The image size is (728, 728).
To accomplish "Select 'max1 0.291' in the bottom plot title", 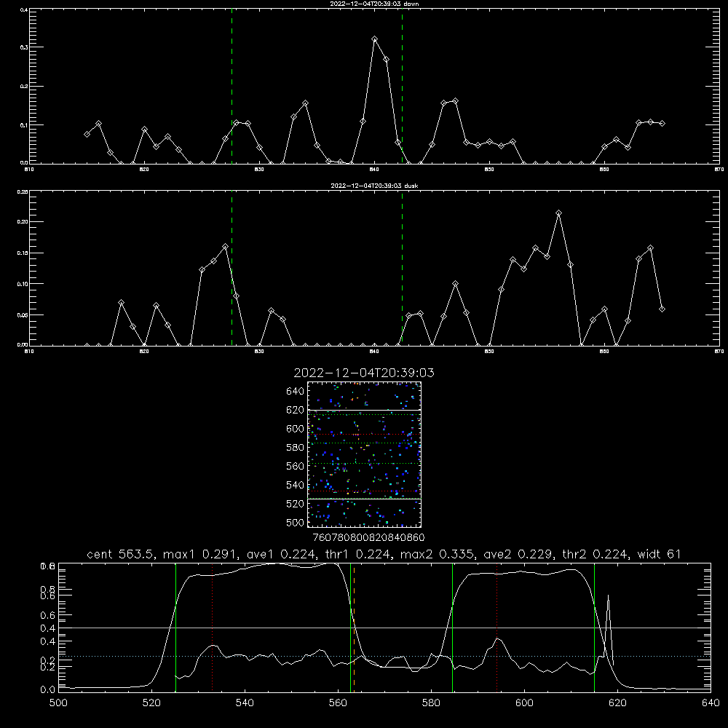I will 201,554.
